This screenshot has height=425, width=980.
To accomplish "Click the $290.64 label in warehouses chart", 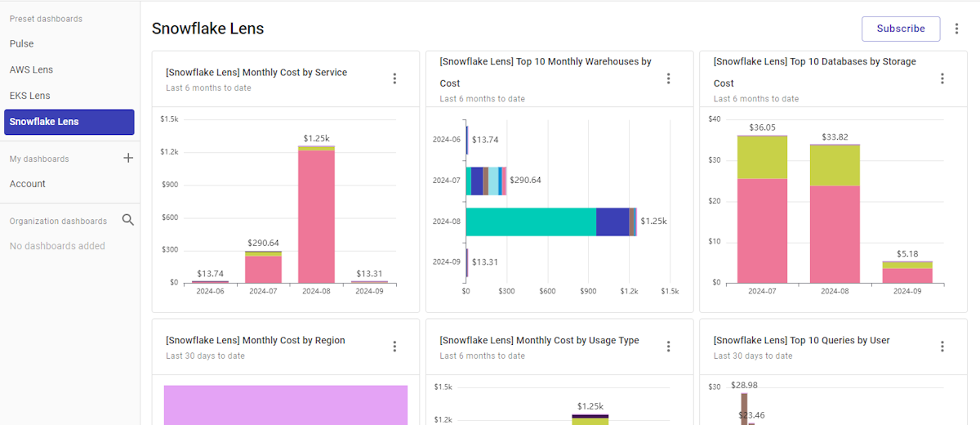I will pyautogui.click(x=525, y=181).
